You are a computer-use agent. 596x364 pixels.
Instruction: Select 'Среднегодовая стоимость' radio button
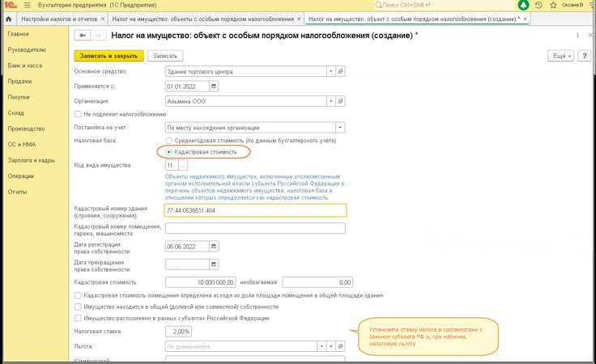[168, 140]
